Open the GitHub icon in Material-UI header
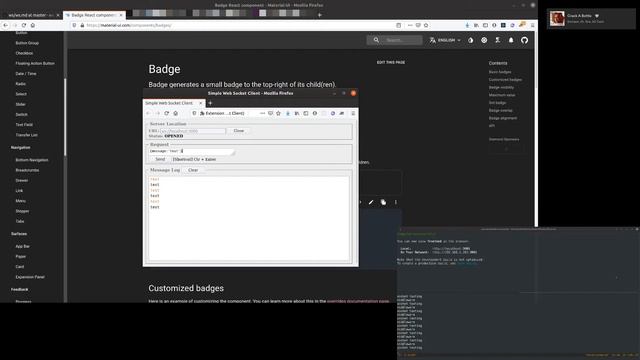This screenshot has width=640, height=360. [x=524, y=40]
